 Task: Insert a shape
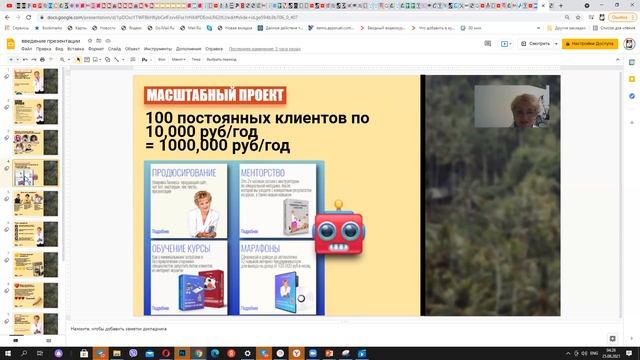pyautogui.click(x=107, y=60)
